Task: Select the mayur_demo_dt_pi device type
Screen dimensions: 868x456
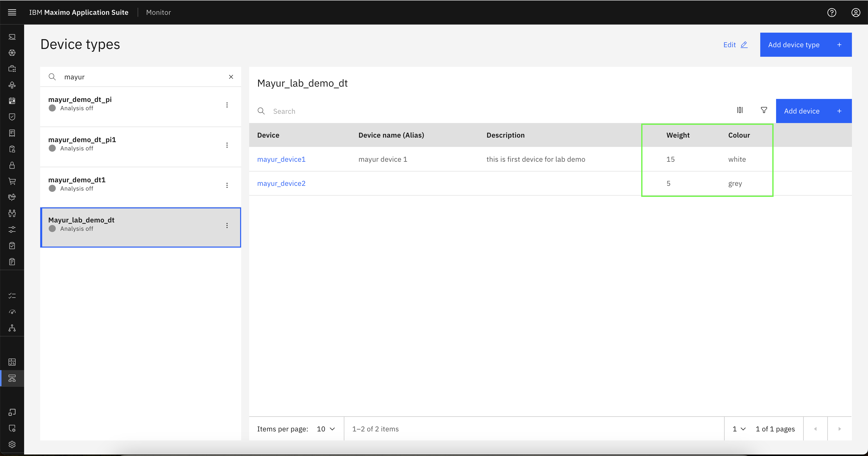Action: [x=140, y=107]
